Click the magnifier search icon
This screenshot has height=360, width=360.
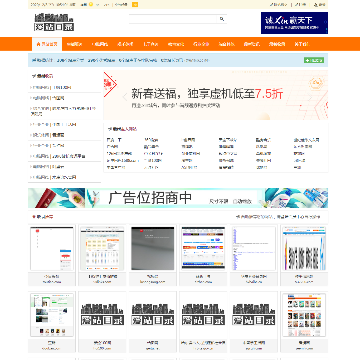pyautogui.click(x=222, y=19)
